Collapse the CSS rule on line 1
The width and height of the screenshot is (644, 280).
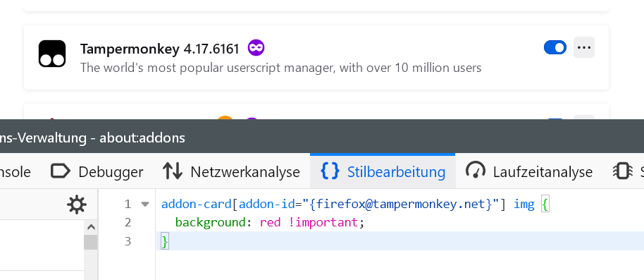pyautogui.click(x=145, y=204)
